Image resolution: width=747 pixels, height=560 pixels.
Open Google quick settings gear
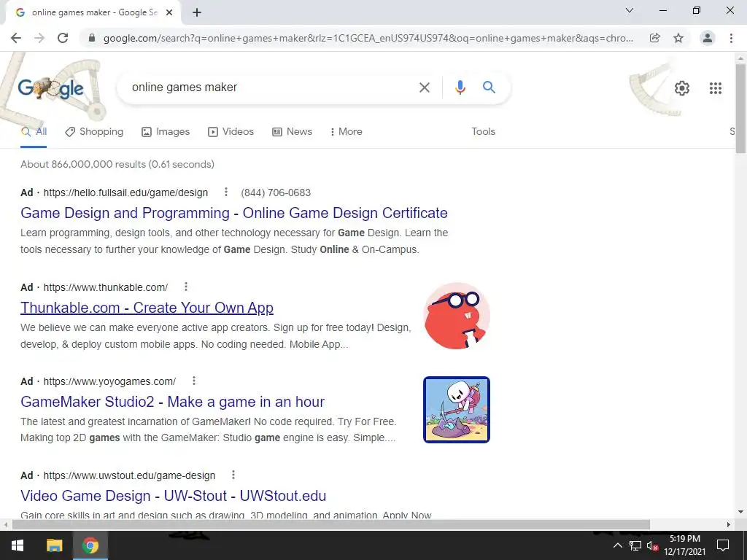pos(682,88)
